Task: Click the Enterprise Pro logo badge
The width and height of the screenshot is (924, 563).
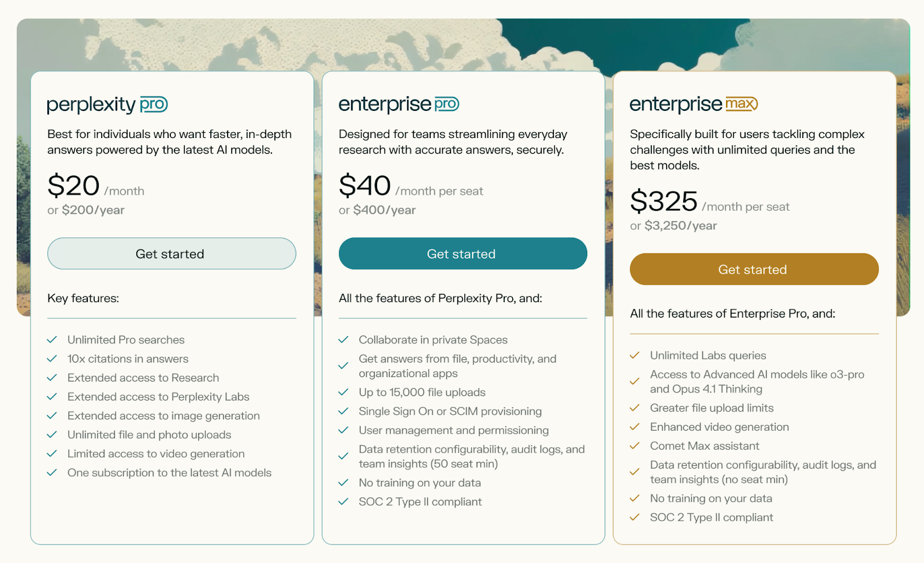Action: tap(446, 104)
